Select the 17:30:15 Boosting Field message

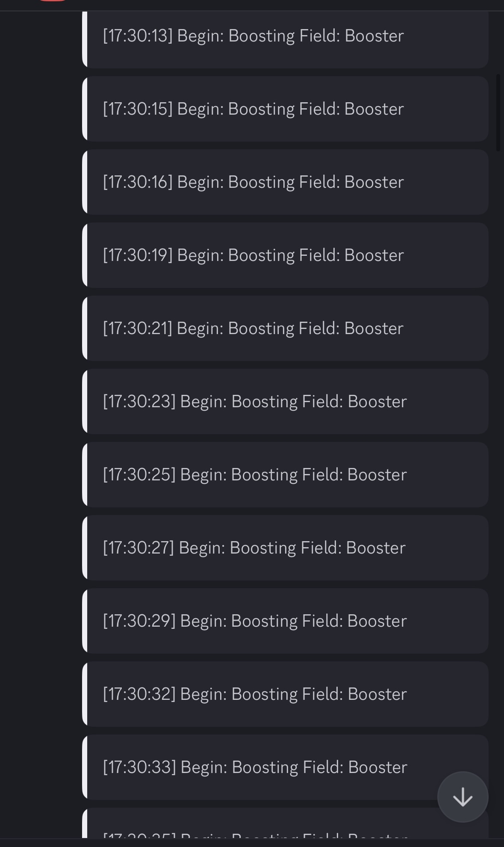coord(285,109)
